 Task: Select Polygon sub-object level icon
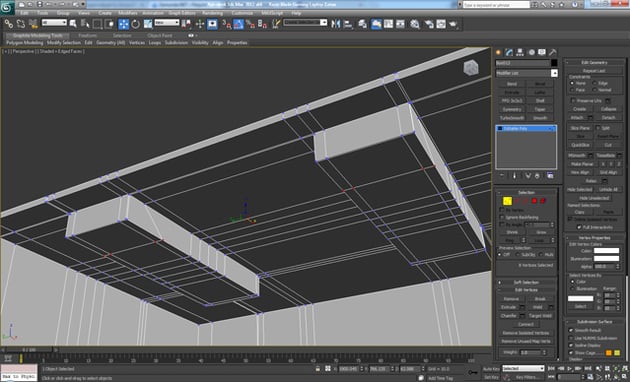tap(534, 201)
